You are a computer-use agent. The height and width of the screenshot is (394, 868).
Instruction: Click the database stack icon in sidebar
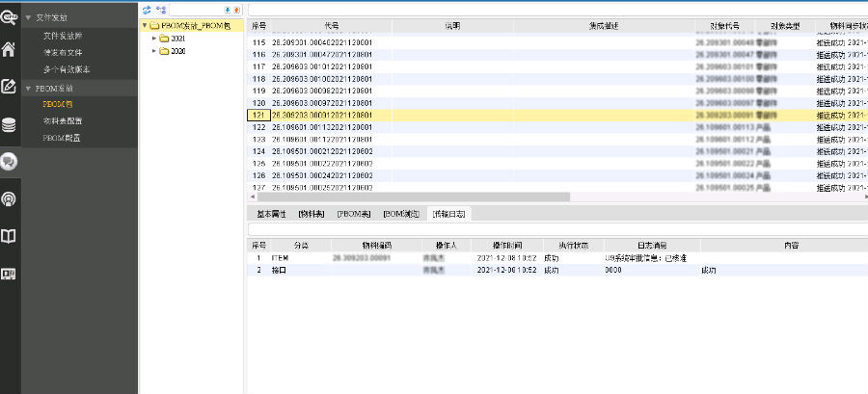tap(10, 124)
